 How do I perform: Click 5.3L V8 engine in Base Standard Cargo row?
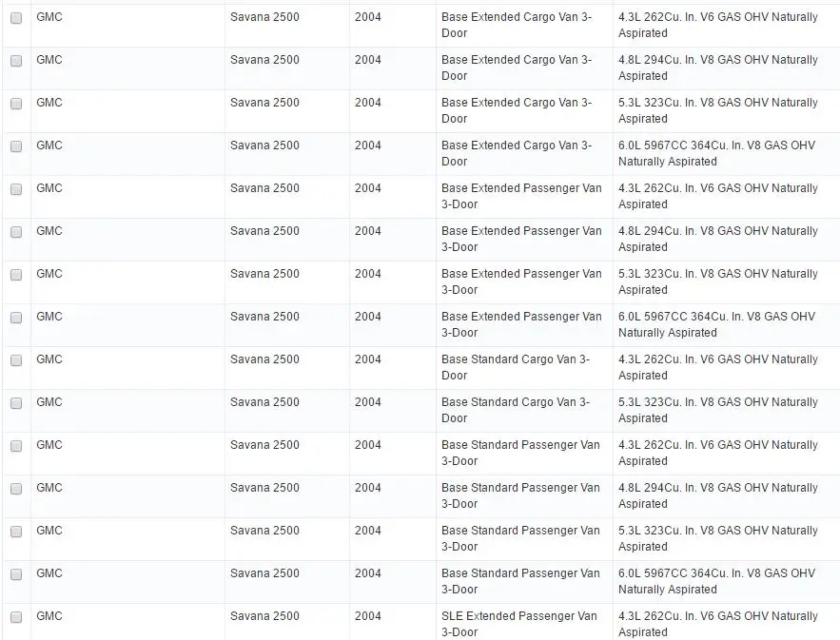click(x=718, y=410)
